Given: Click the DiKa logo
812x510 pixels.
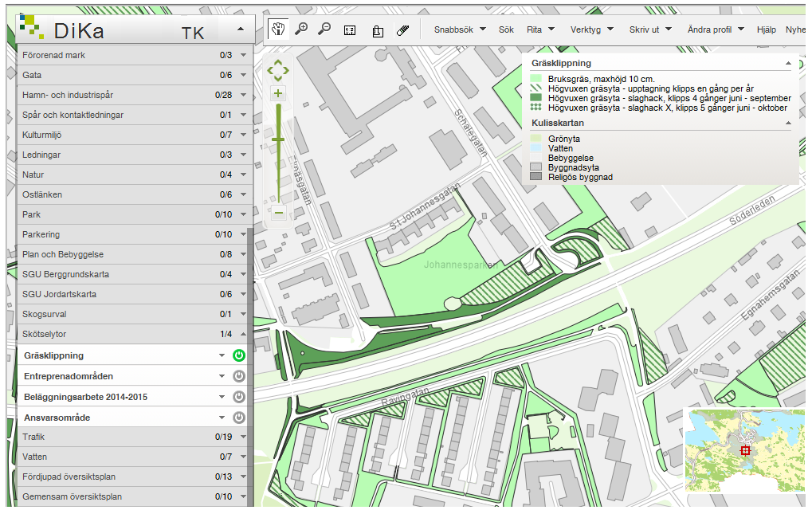Looking at the screenshot, I should (x=61, y=29).
